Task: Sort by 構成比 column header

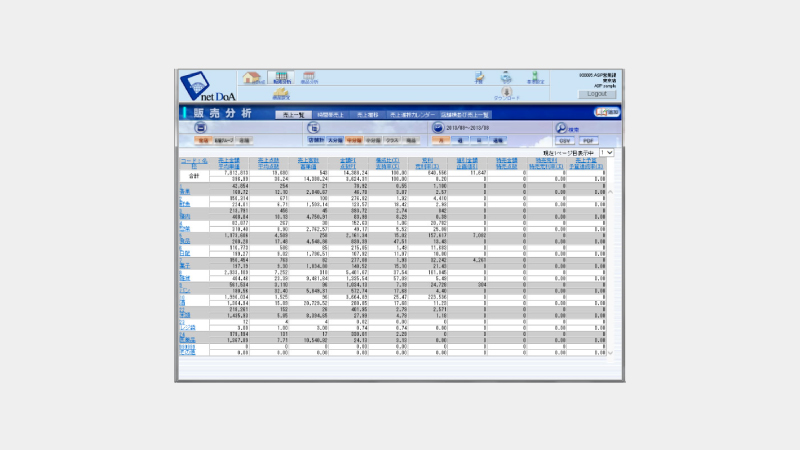Action: (387, 161)
